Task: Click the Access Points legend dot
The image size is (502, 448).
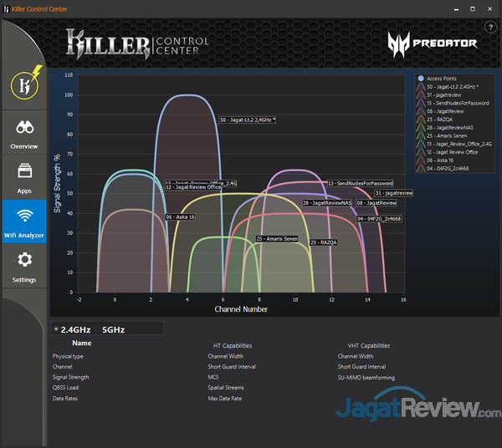Action: [421, 79]
